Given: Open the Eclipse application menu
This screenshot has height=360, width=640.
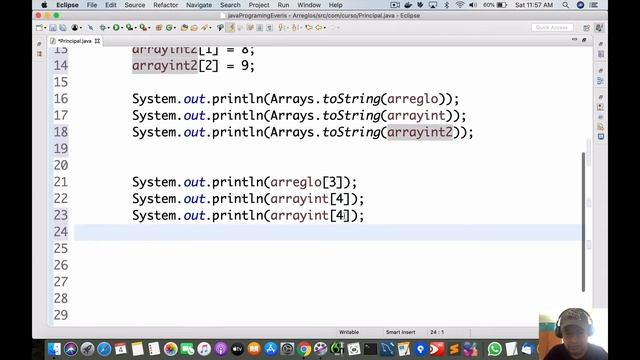Looking at the screenshot, I should (x=67, y=5).
